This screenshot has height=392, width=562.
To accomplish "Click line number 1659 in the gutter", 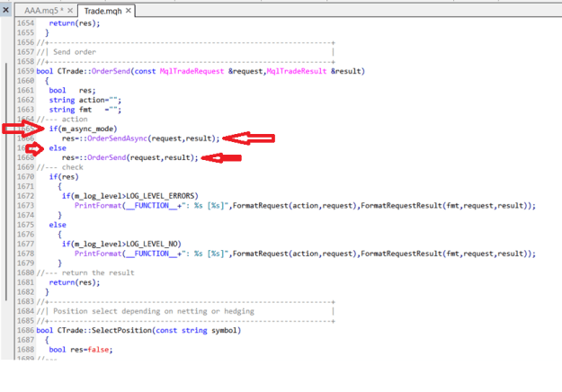I will click(x=25, y=71).
